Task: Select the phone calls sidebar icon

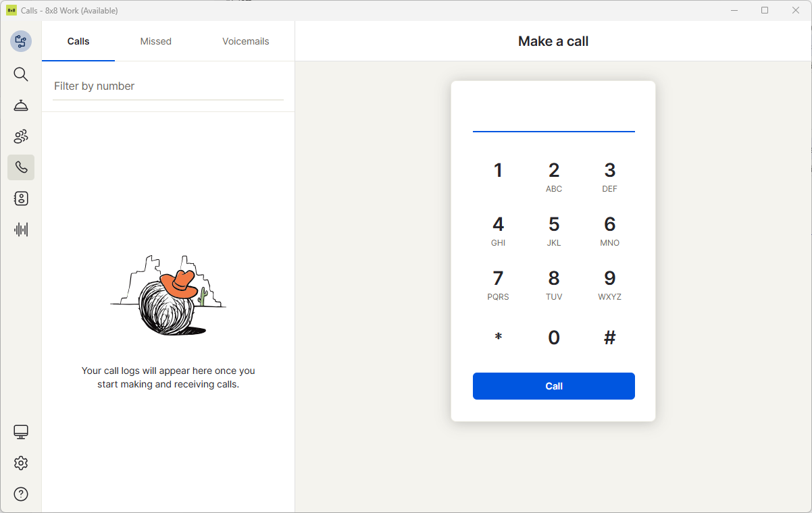Action: click(x=21, y=167)
